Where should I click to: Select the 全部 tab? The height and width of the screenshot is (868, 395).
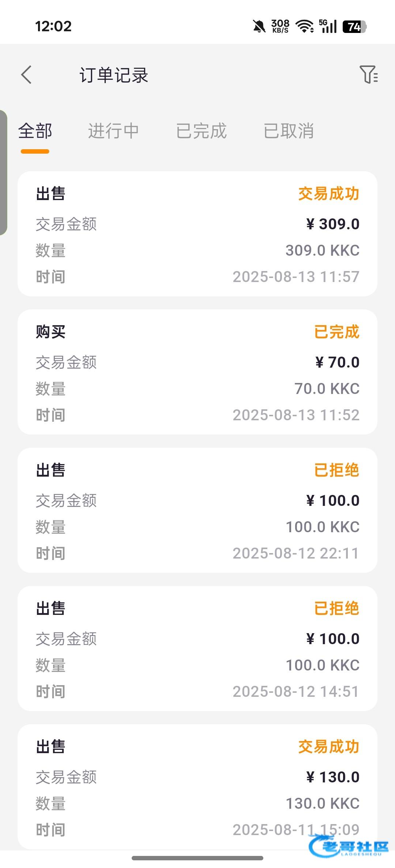tap(35, 131)
